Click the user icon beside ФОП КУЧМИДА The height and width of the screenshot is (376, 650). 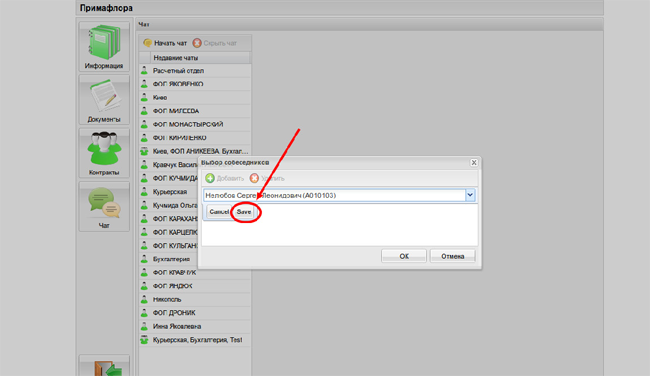click(x=144, y=178)
